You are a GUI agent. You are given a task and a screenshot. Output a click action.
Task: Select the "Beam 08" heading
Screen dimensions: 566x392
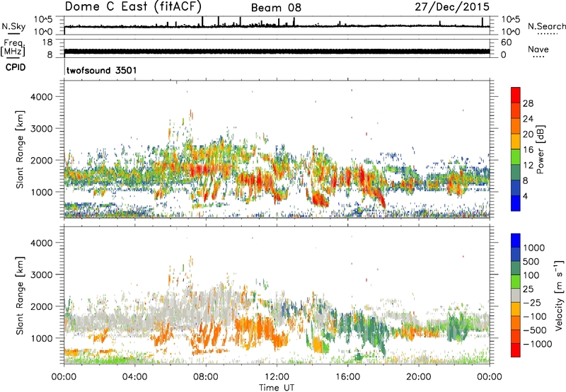pos(276,8)
